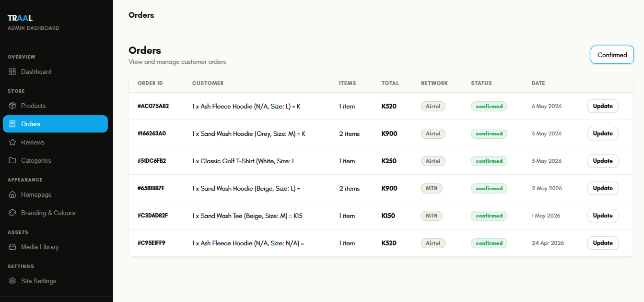The image size is (644, 302).
Task: Click the Site Settings gear icon
Action: (x=12, y=281)
